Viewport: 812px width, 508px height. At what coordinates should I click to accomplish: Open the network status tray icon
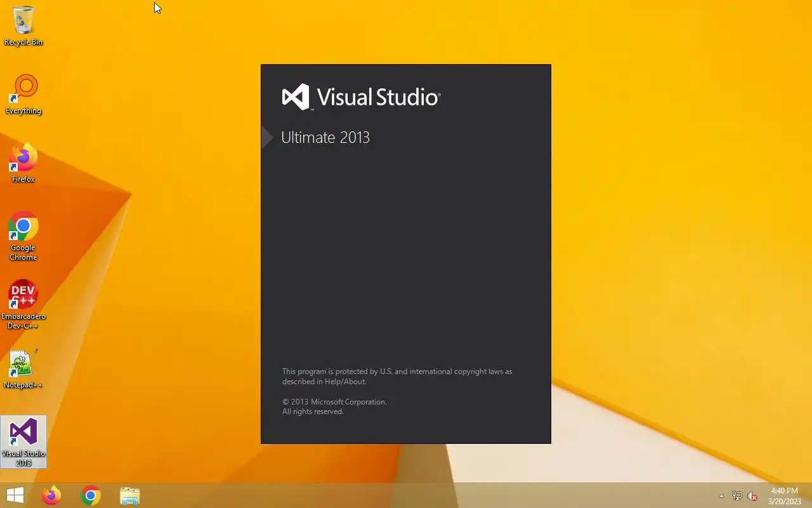(737, 496)
